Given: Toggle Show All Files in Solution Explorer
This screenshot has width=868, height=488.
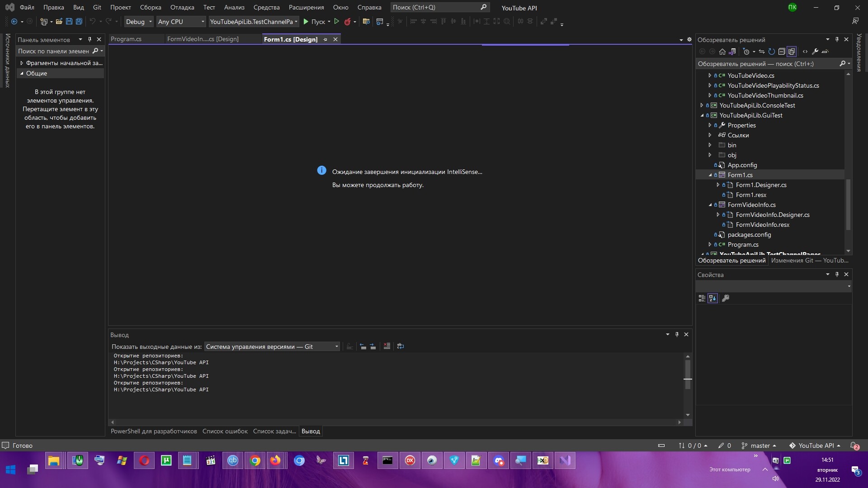Looking at the screenshot, I should click(792, 52).
